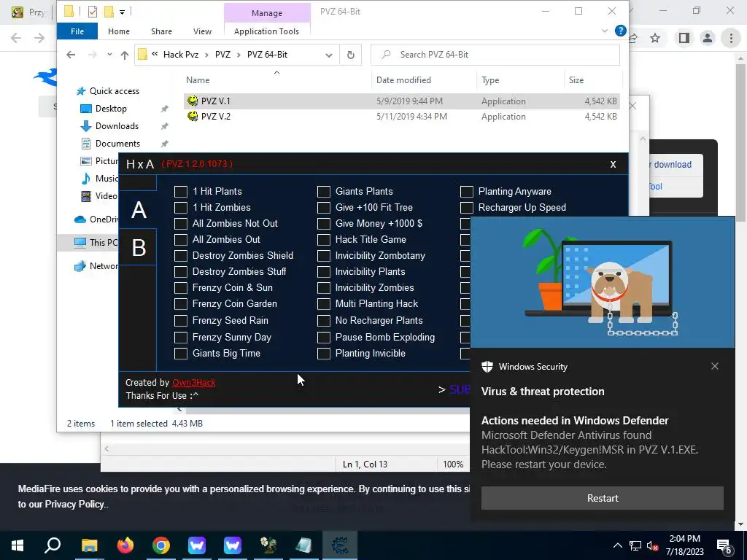This screenshot has height=560, width=747.
Task: Click the Explorer Back arrow
Action: [71, 55]
